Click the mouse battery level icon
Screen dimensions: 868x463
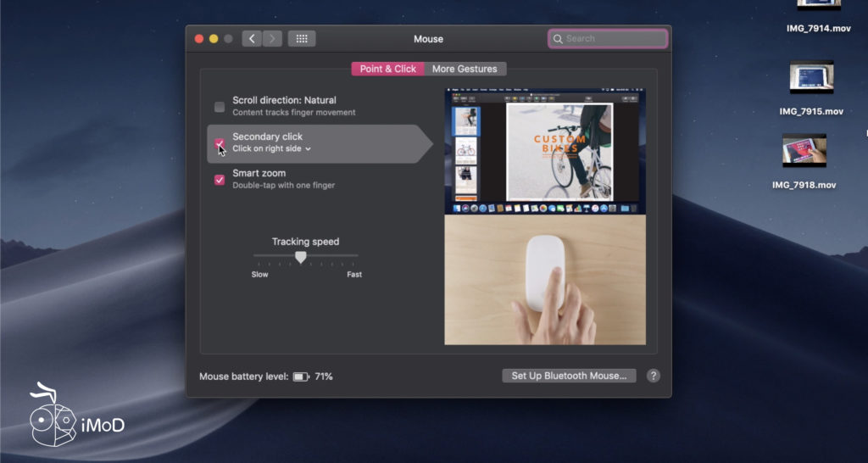coord(301,377)
